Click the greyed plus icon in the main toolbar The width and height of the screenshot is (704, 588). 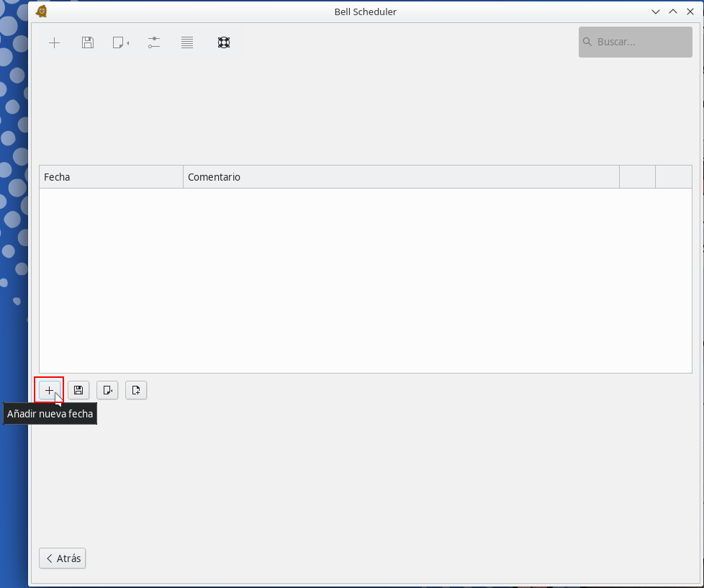pyautogui.click(x=54, y=42)
